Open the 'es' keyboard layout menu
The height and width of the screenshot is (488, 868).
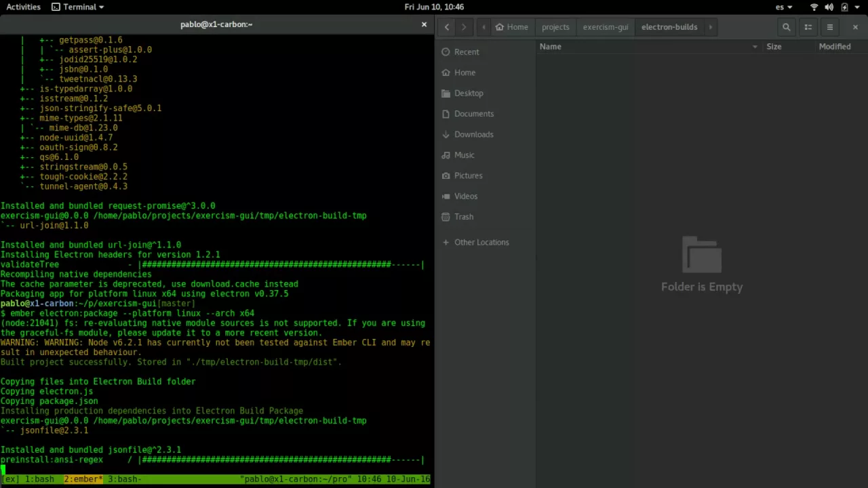(783, 7)
